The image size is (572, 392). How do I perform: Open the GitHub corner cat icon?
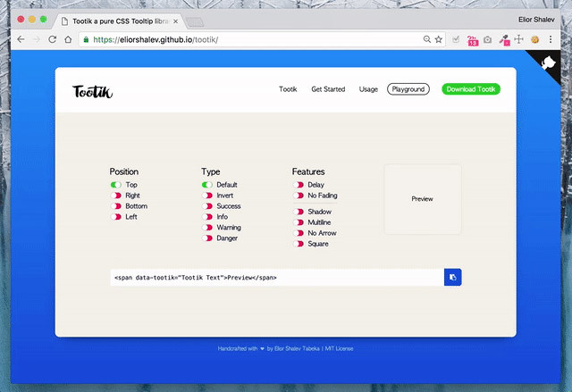click(x=548, y=63)
